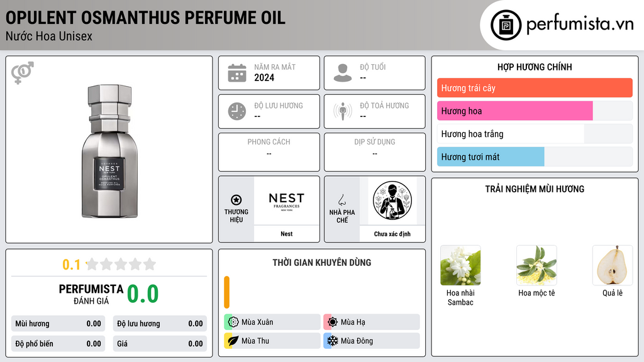Select the Hoa nhài Sambac note image
Image resolution: width=644 pixels, height=362 pixels.
point(460,265)
